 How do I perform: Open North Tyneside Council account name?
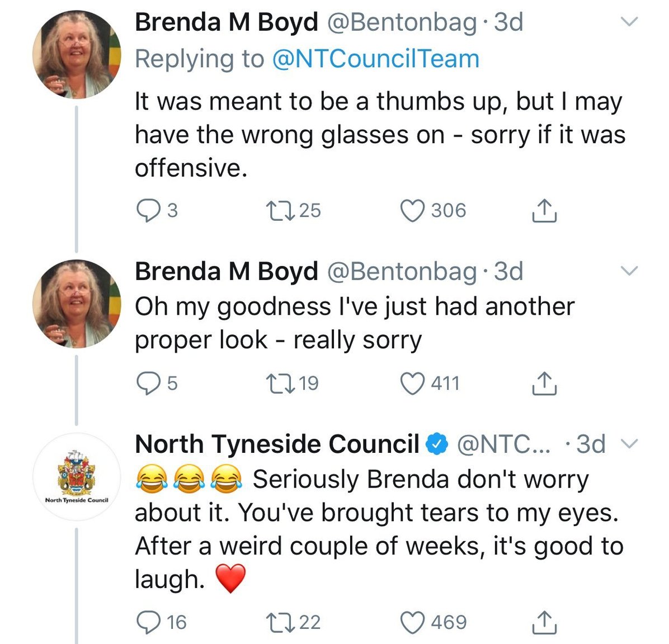coord(277,444)
